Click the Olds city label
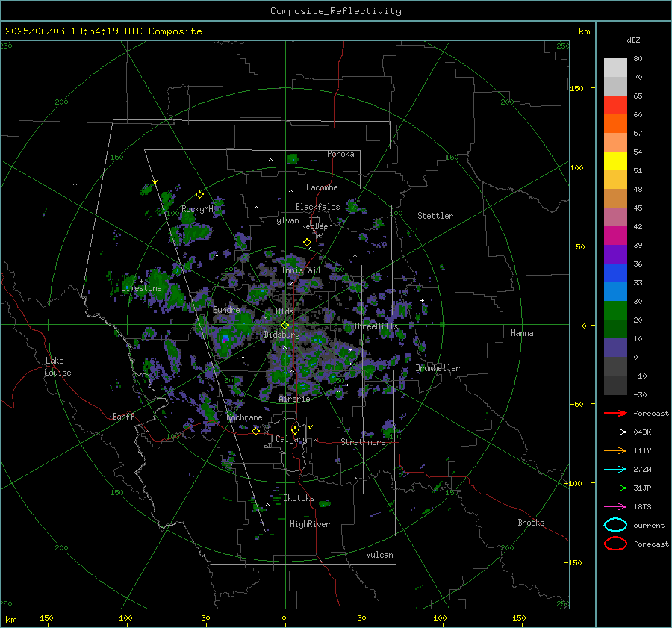Image resolution: width=672 pixels, height=628 pixels. click(284, 311)
